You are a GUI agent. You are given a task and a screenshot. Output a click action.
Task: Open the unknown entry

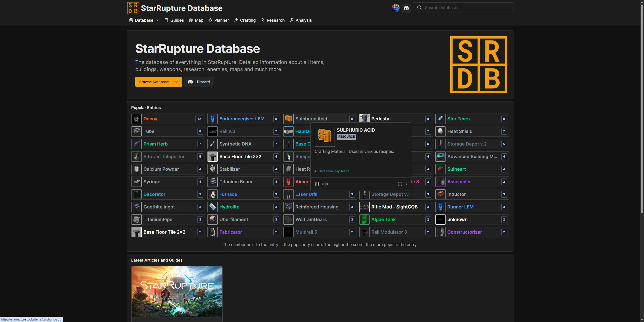point(472,220)
